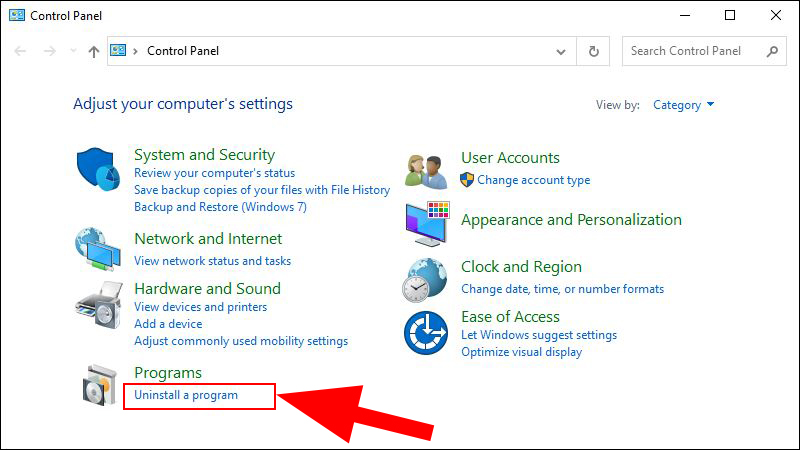The height and width of the screenshot is (450, 800).
Task: Click the Network and Internet globe icon
Action: [98, 249]
